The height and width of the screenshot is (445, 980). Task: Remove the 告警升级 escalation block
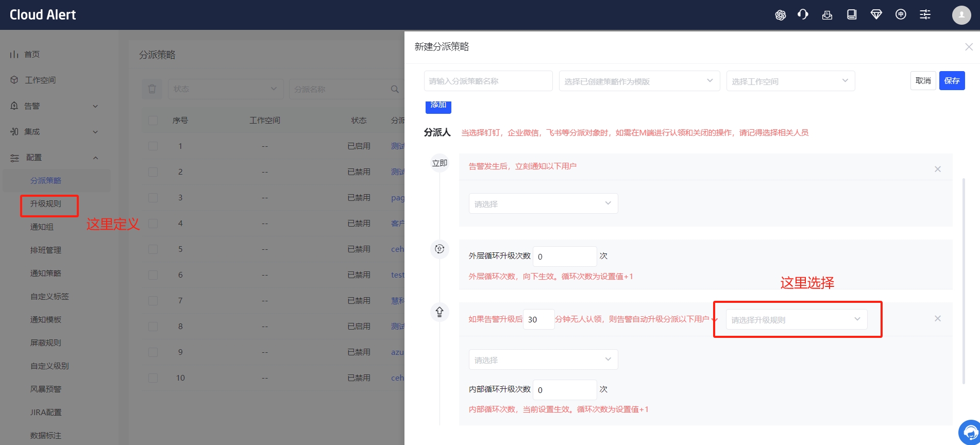[938, 318]
